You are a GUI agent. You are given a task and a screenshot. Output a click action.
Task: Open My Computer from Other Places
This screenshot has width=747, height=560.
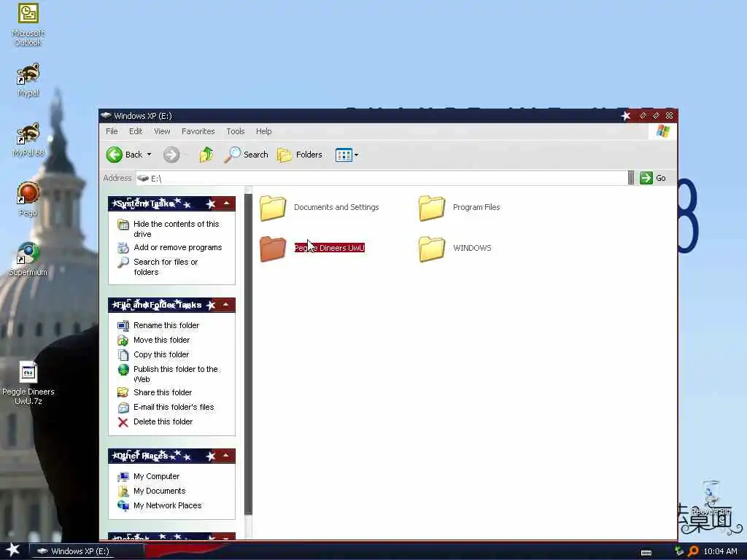coord(156,476)
